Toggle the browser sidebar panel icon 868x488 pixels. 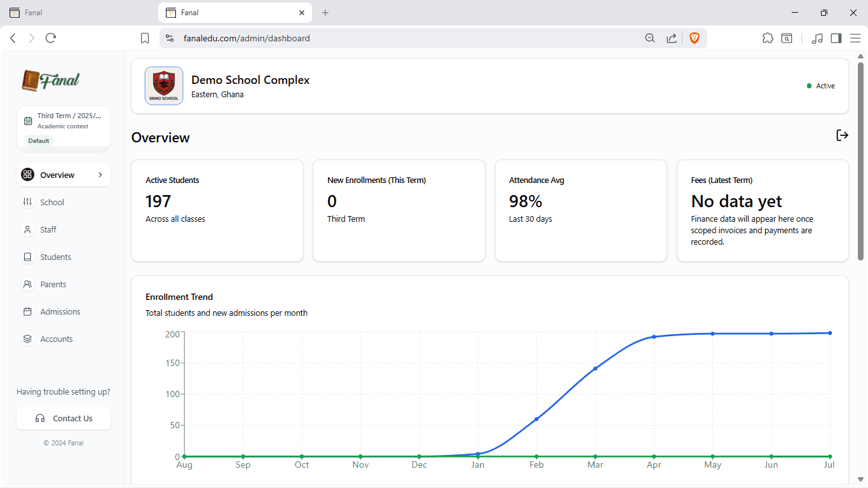coord(836,38)
